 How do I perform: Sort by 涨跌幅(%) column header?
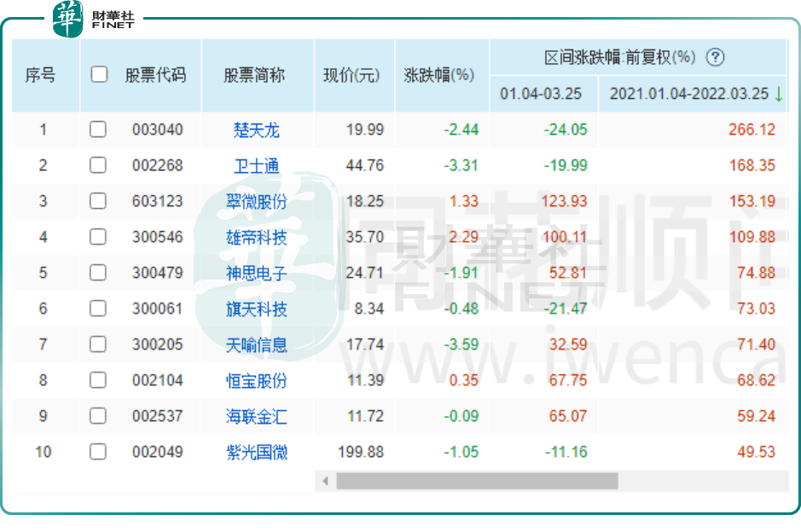click(438, 75)
